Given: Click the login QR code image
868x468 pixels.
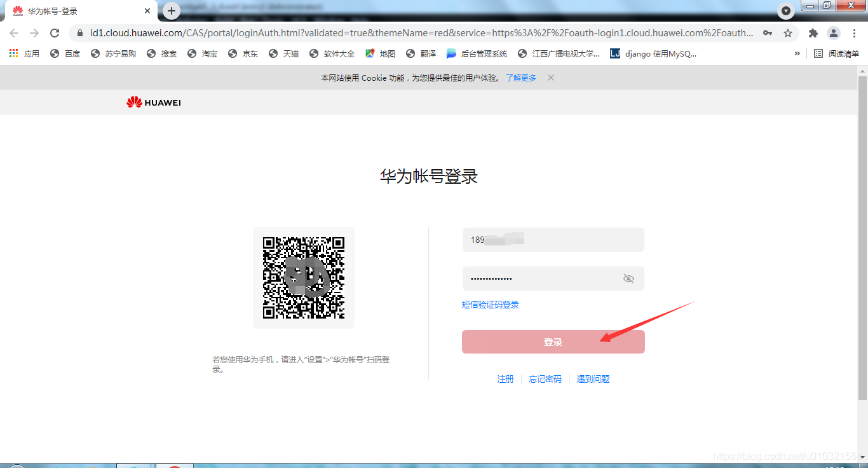Looking at the screenshot, I should tap(304, 278).
